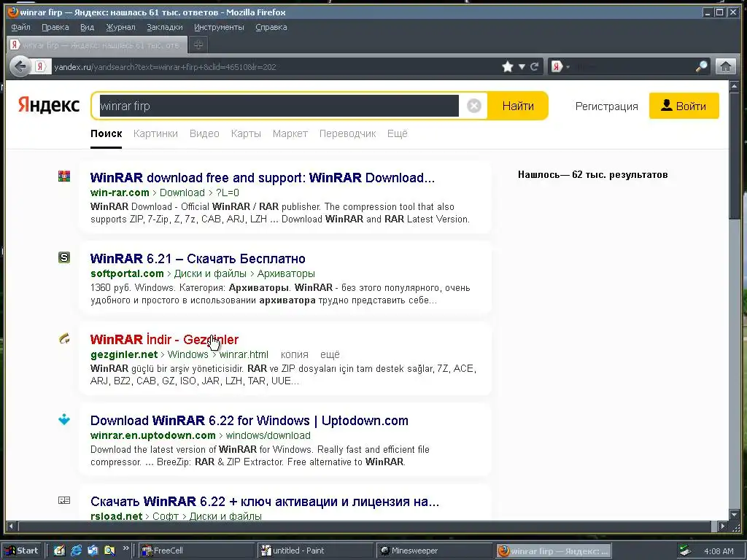This screenshot has height=560, width=747.
Task: Open winrar.en.uptodown.com domain link
Action: [153, 435]
